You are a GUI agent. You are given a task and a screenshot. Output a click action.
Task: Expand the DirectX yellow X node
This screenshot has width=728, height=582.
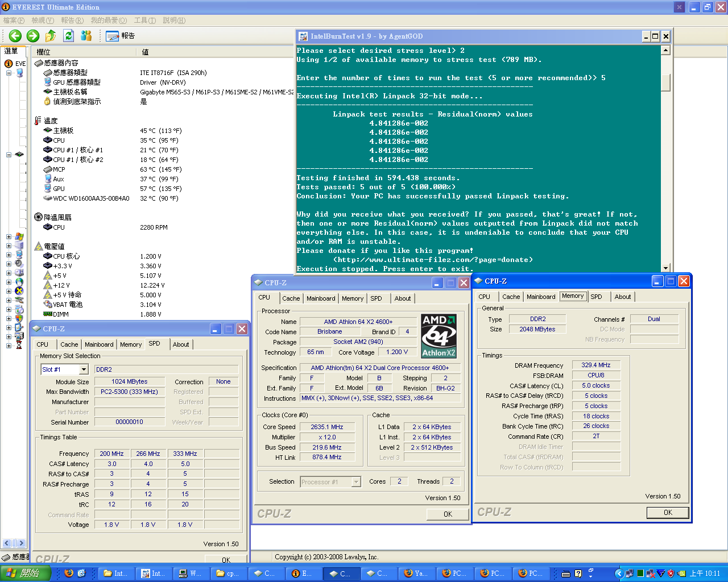(x=9, y=291)
